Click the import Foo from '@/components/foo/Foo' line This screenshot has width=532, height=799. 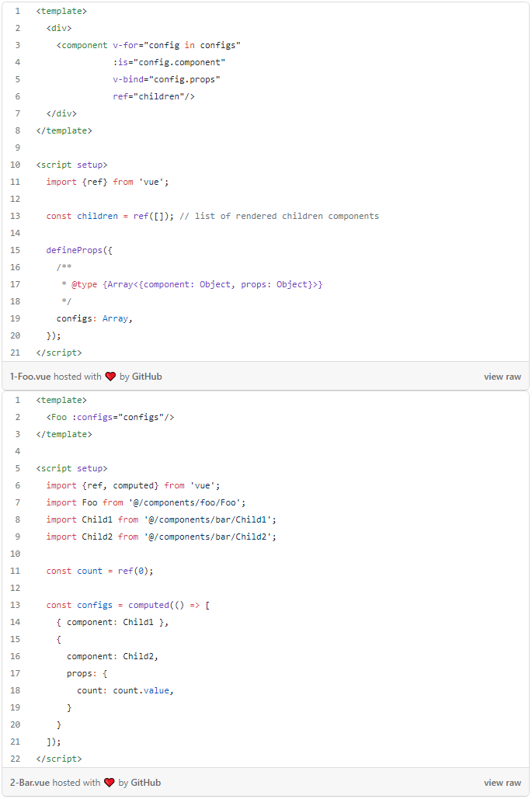146,502
